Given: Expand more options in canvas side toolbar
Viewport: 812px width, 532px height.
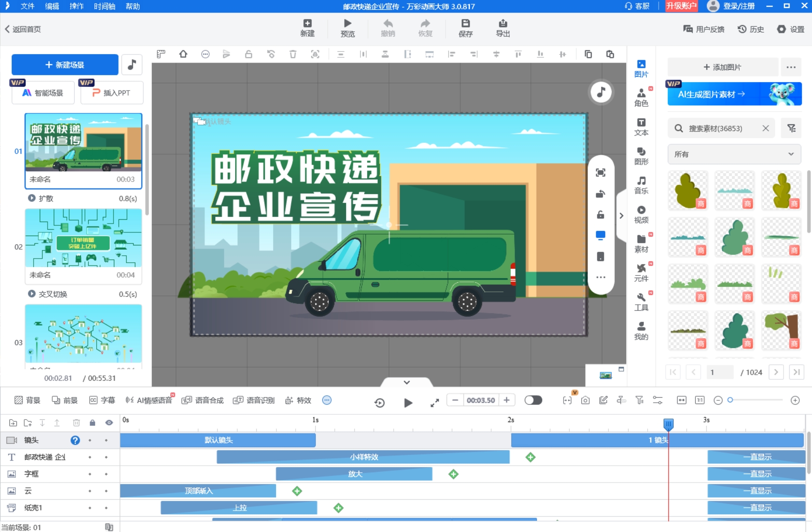Looking at the screenshot, I should [x=600, y=277].
